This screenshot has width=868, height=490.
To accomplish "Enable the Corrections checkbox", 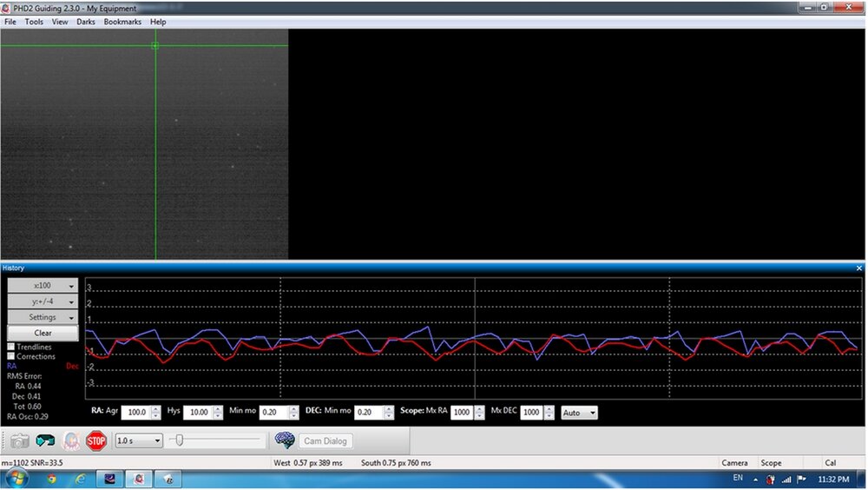I will pyautogui.click(x=11, y=356).
